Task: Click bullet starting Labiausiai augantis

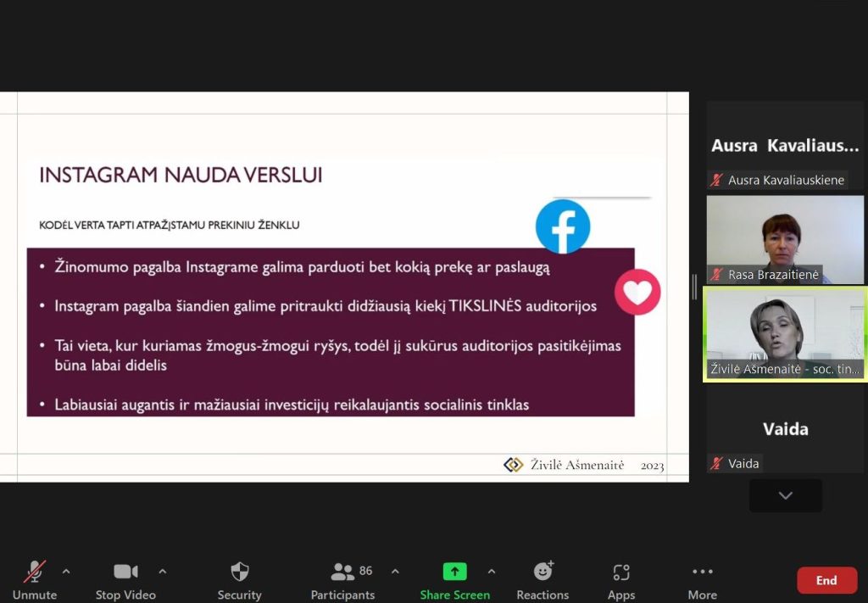Action: pyautogui.click(x=292, y=405)
